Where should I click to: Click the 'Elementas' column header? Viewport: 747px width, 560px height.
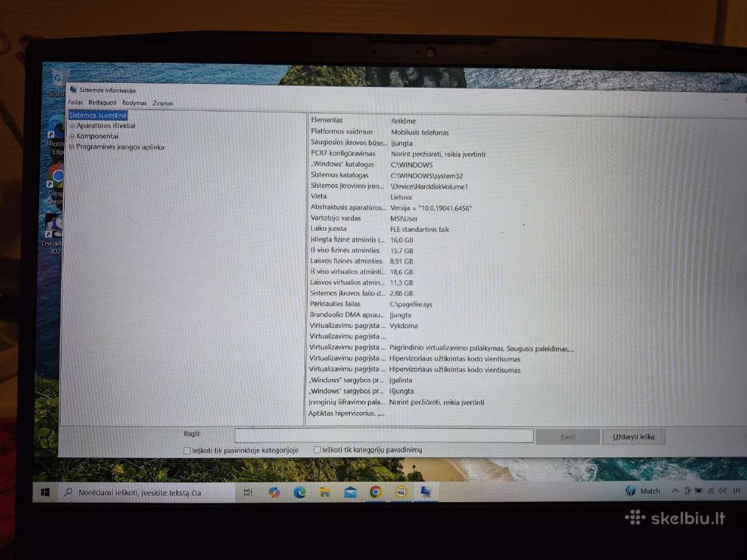pos(327,120)
